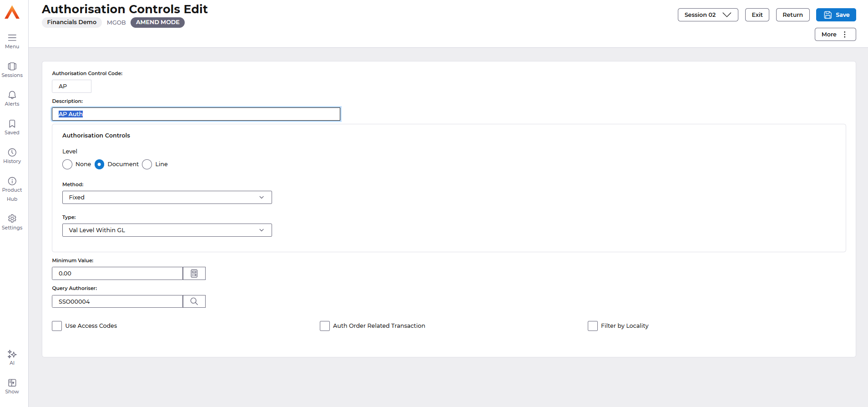Select the None level radio button
The width and height of the screenshot is (868, 407).
67,164
